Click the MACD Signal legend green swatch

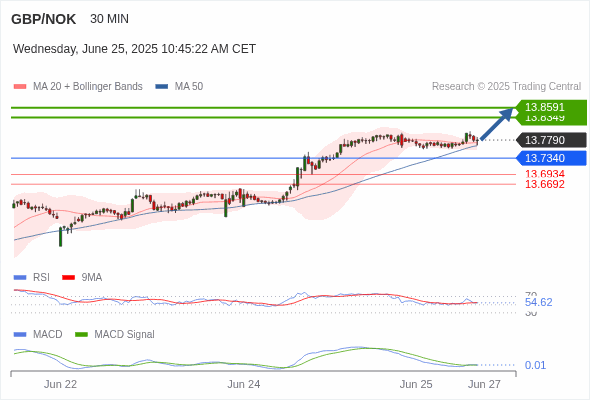(81, 335)
